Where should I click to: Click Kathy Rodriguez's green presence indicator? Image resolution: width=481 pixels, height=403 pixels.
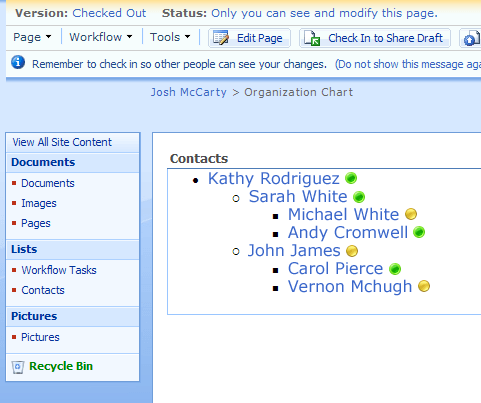[351, 178]
